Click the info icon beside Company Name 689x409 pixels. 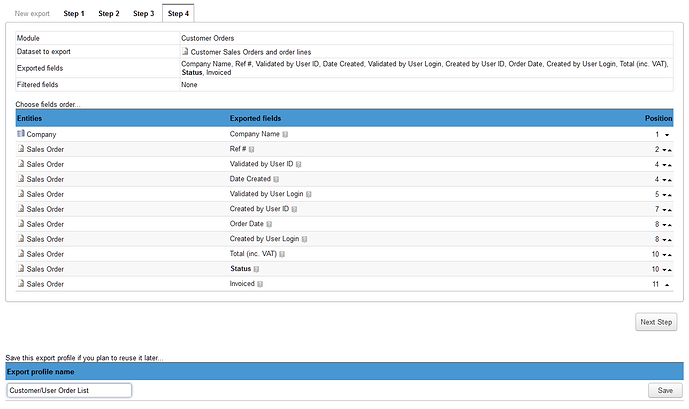pos(285,134)
